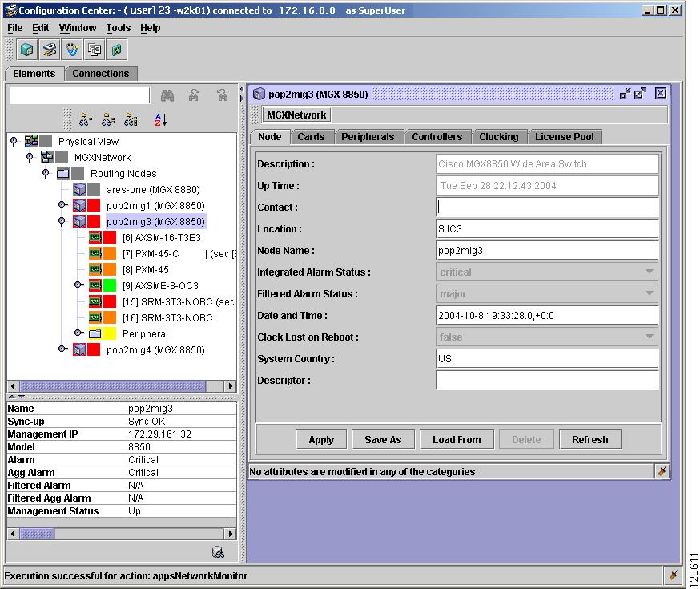Click the Apply button

click(x=321, y=439)
